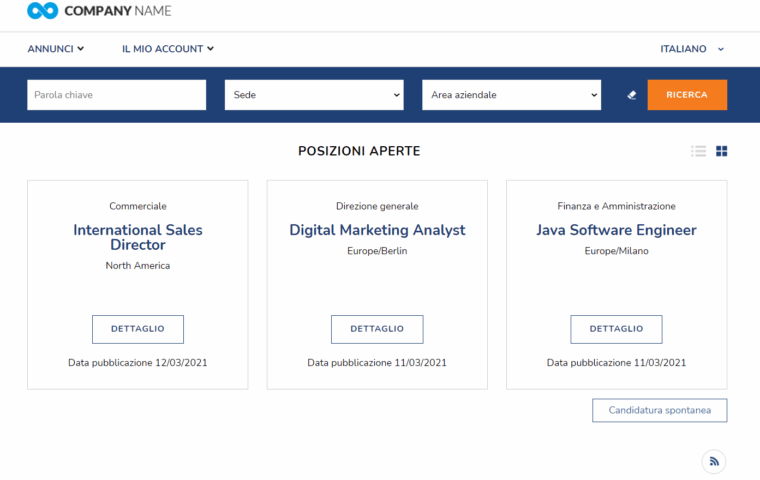Screen dimensions: 760x480
Task: Click the Europe/Milano location text
Action: coord(616,251)
